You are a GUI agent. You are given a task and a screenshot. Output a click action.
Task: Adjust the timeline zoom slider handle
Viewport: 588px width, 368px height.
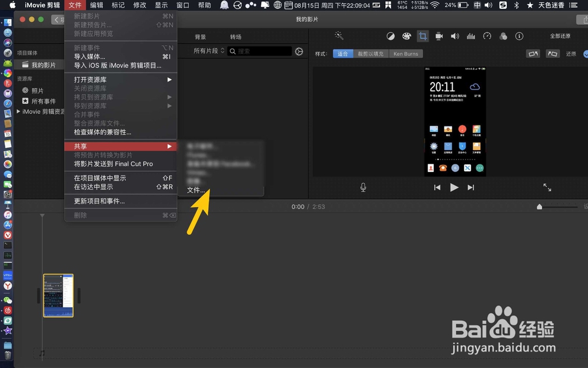[x=539, y=207]
